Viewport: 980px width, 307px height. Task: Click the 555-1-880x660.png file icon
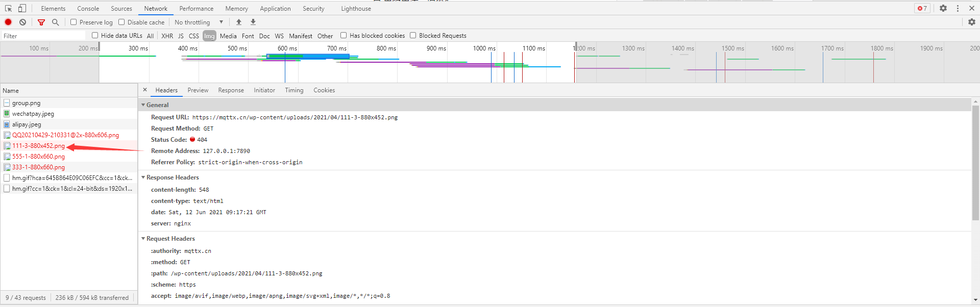[x=7, y=157]
